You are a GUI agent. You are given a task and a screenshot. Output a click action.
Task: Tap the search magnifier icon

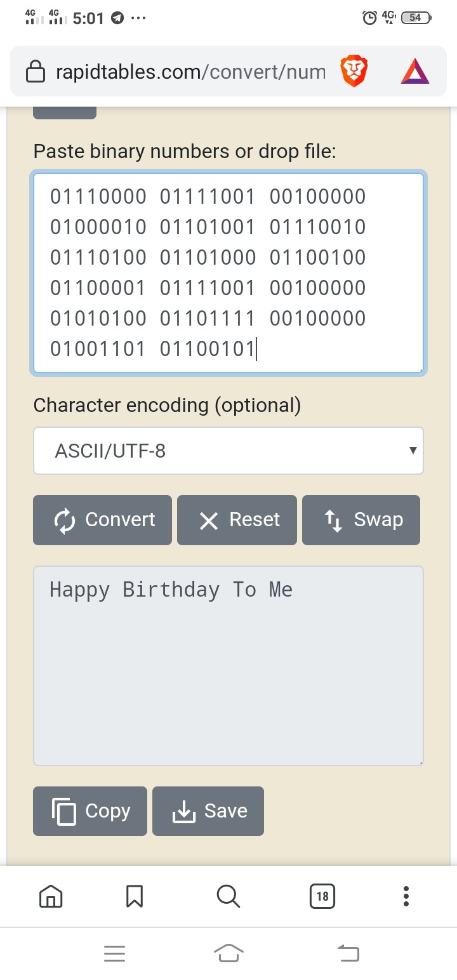tap(228, 896)
